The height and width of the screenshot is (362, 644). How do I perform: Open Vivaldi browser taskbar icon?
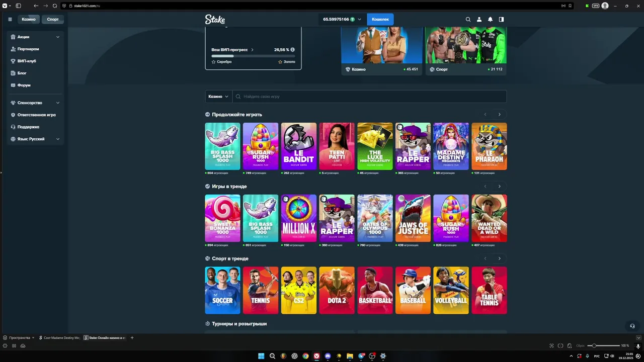coord(316,356)
